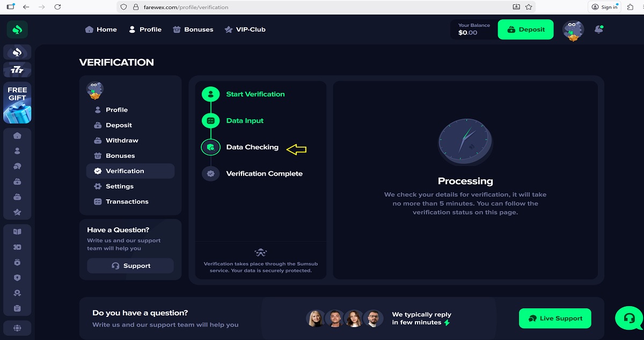Image resolution: width=644 pixels, height=340 pixels.
Task: Select Withdraw in profile menu
Action: click(x=122, y=140)
